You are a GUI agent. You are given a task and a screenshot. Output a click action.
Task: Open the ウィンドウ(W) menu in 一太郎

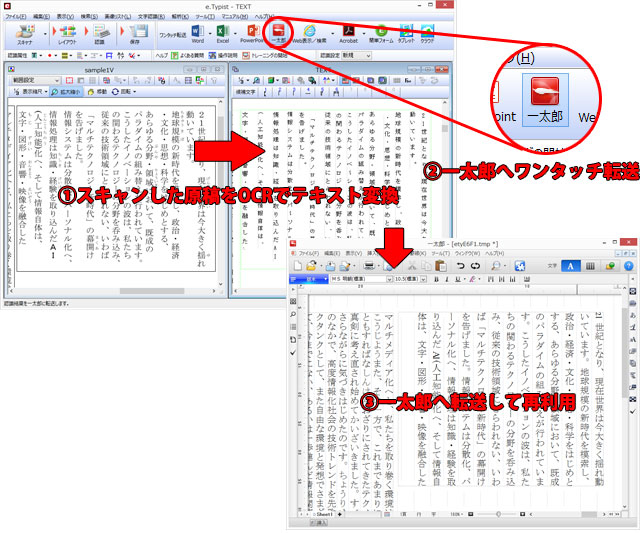tap(467, 253)
